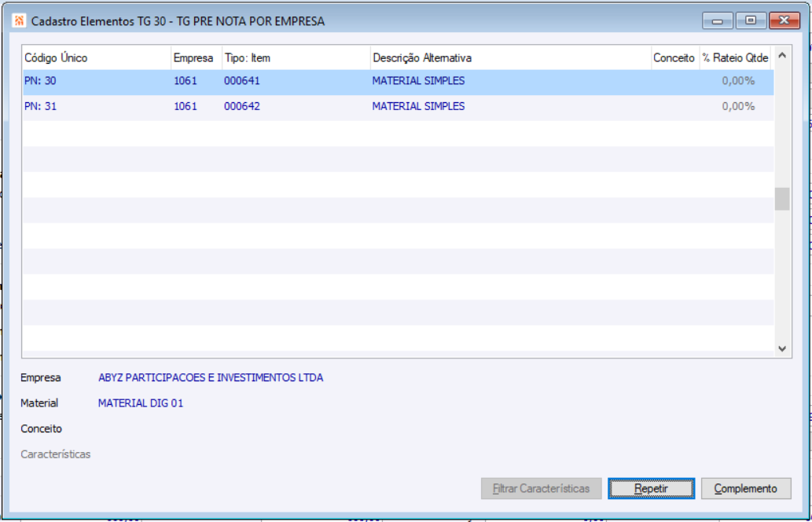The width and height of the screenshot is (812, 522).
Task: Click the Empresa column header
Action: tap(196, 58)
